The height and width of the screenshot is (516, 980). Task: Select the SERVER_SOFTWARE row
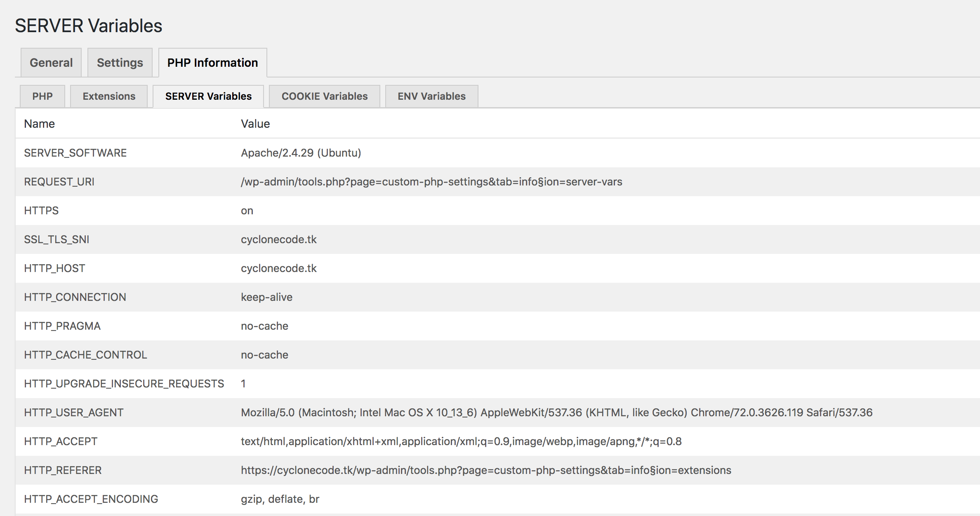[75, 152]
